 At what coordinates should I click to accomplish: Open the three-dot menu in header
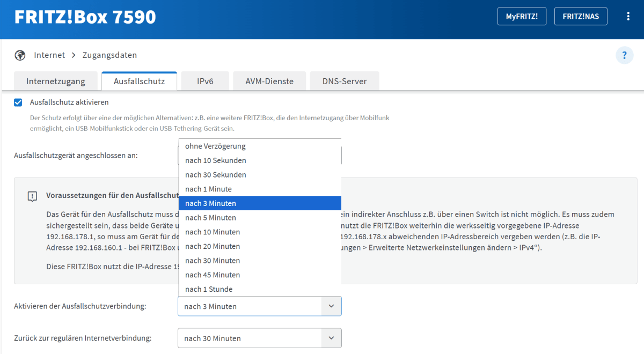coord(628,17)
